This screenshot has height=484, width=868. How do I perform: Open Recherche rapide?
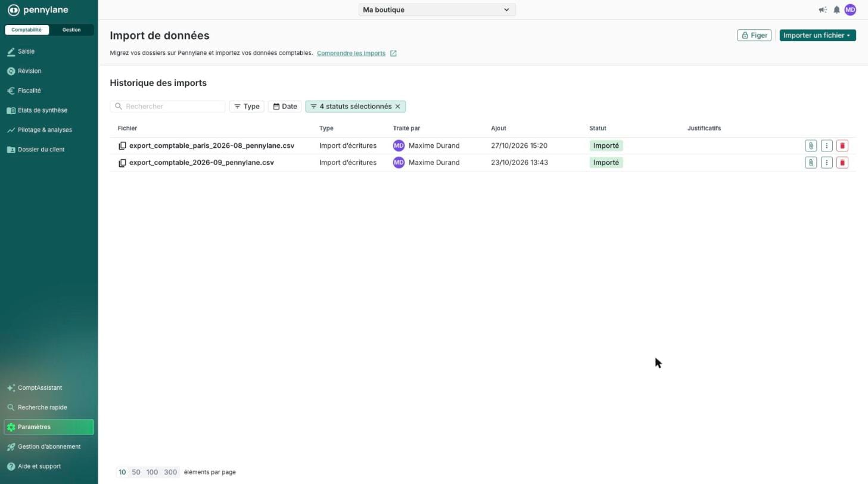point(49,408)
